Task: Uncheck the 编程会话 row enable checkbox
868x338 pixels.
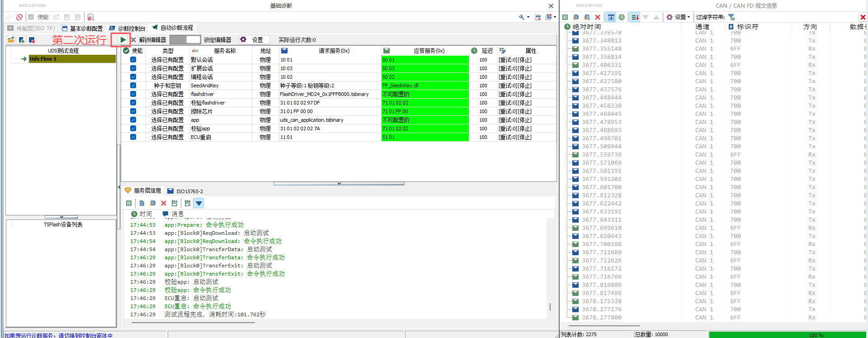Action: point(133,77)
